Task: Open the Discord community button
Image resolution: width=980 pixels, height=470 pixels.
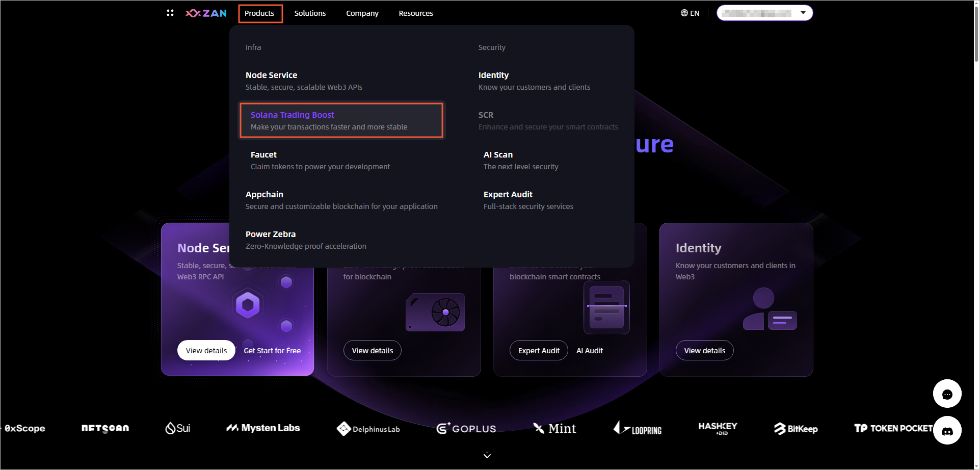Action: 947,431
